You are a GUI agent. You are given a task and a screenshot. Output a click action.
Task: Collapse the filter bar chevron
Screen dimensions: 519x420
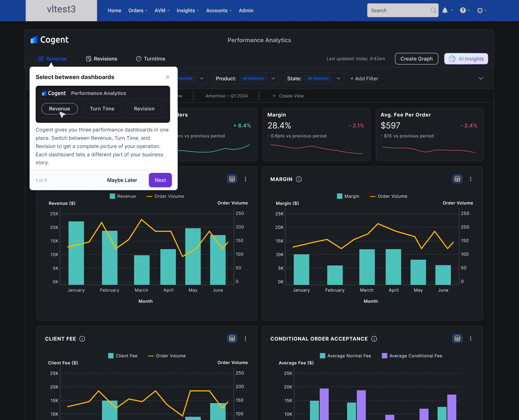(481, 78)
